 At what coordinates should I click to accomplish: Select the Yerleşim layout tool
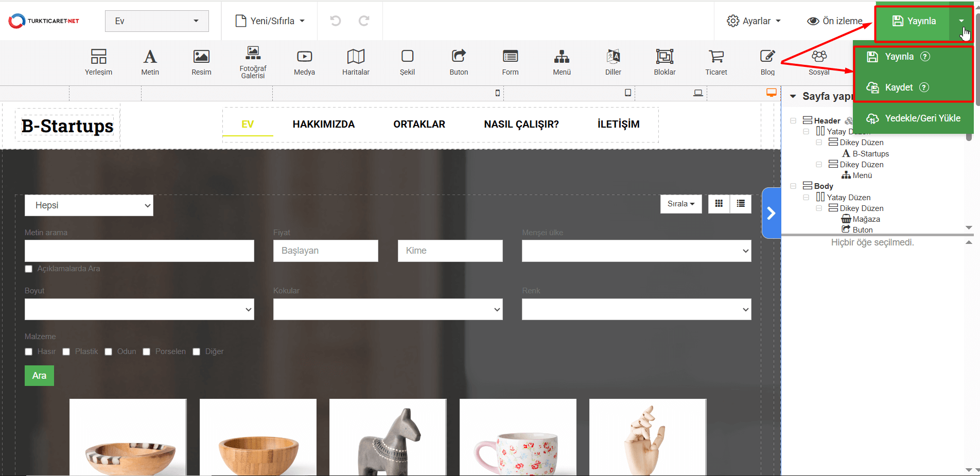98,62
